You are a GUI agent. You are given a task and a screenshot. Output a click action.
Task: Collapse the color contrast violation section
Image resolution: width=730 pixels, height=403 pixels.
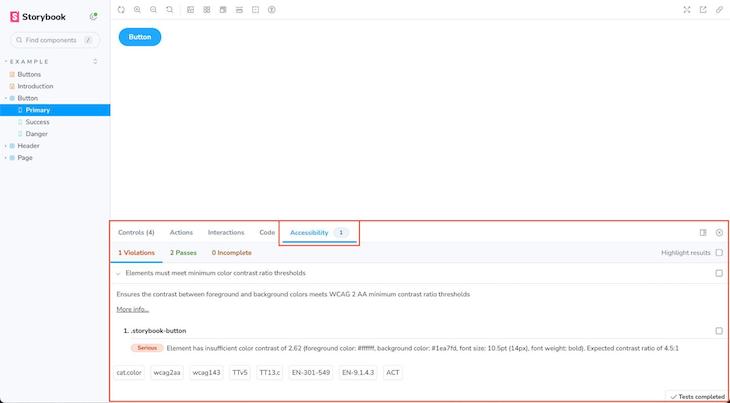118,272
